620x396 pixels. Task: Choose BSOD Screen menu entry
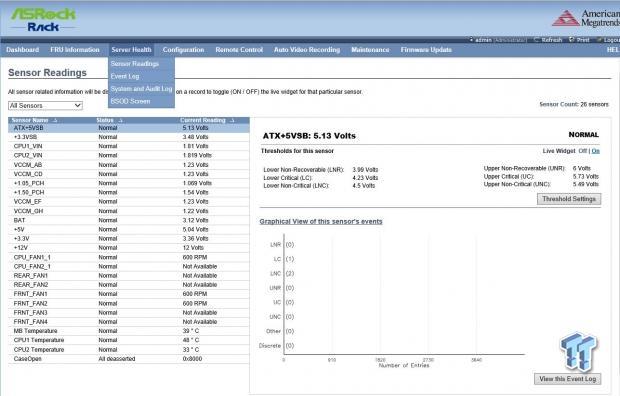coord(130,101)
